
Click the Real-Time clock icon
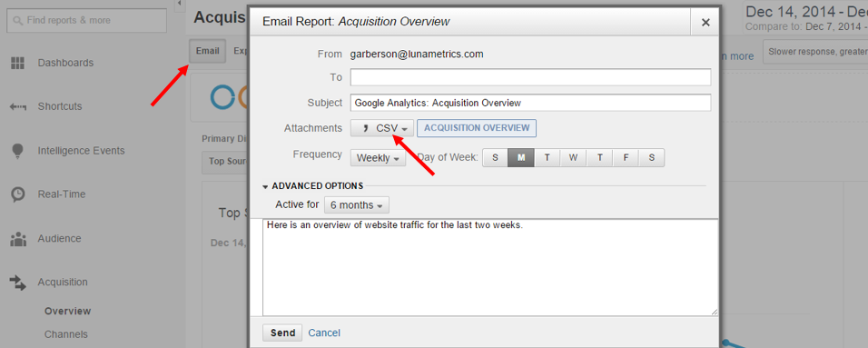pyautogui.click(x=18, y=194)
